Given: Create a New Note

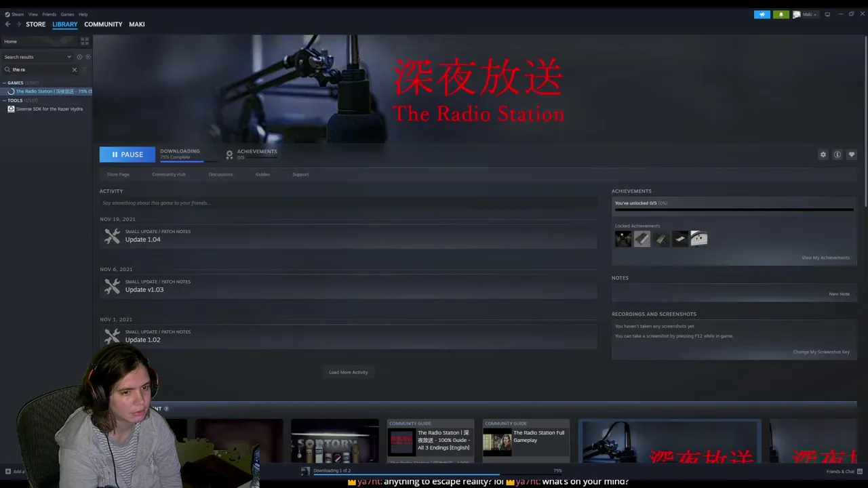Looking at the screenshot, I should (x=839, y=294).
